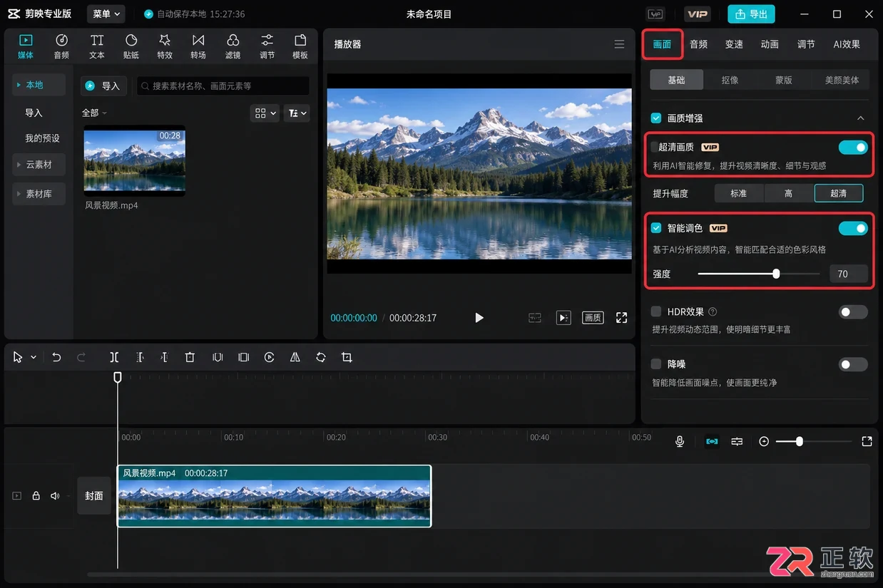Open the 音频 audio library tab

click(x=61, y=46)
